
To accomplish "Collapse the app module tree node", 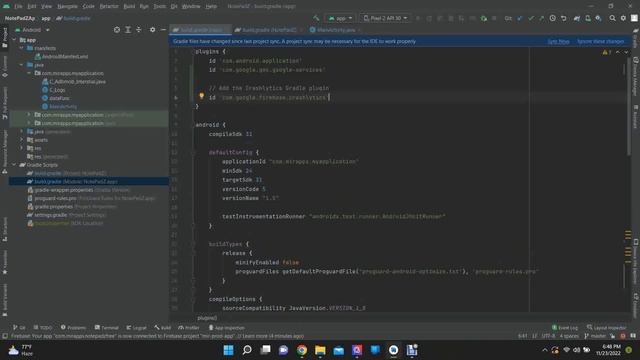I will tap(14, 40).
